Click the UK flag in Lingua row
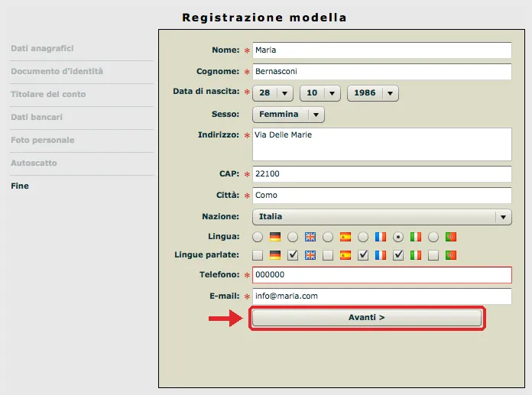Screen dimensions: 532x395 (x=310, y=237)
